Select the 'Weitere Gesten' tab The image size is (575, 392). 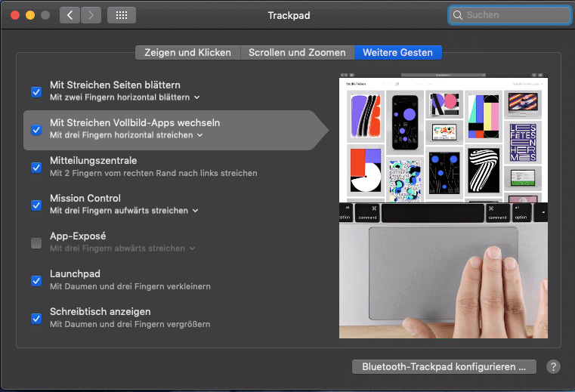(x=397, y=52)
